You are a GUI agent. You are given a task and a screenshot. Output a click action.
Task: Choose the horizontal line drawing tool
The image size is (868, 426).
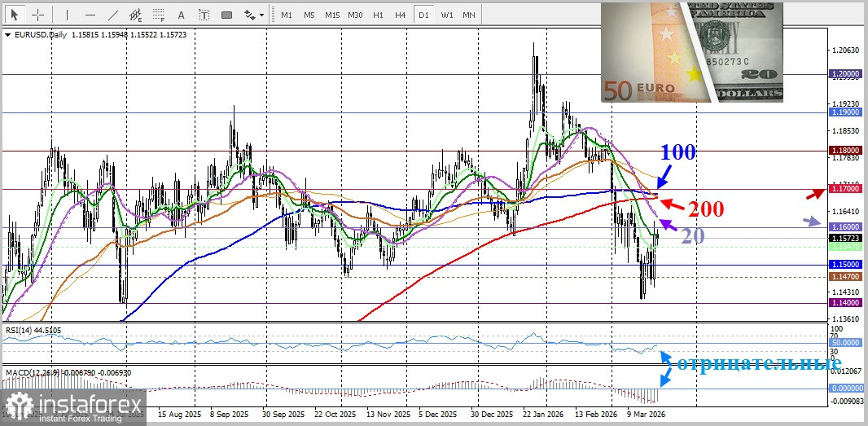90,15
